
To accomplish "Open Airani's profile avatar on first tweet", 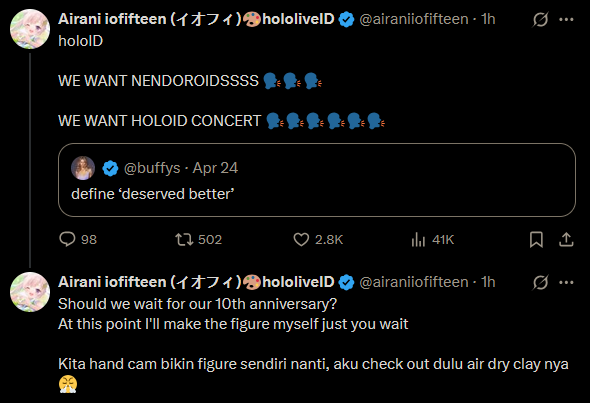I will coord(30,29).
